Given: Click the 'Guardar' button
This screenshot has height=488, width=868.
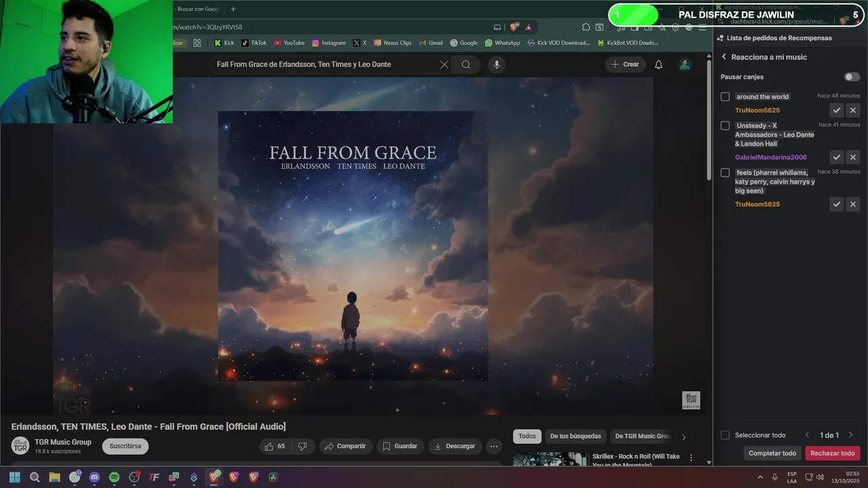Looking at the screenshot, I should click(400, 446).
